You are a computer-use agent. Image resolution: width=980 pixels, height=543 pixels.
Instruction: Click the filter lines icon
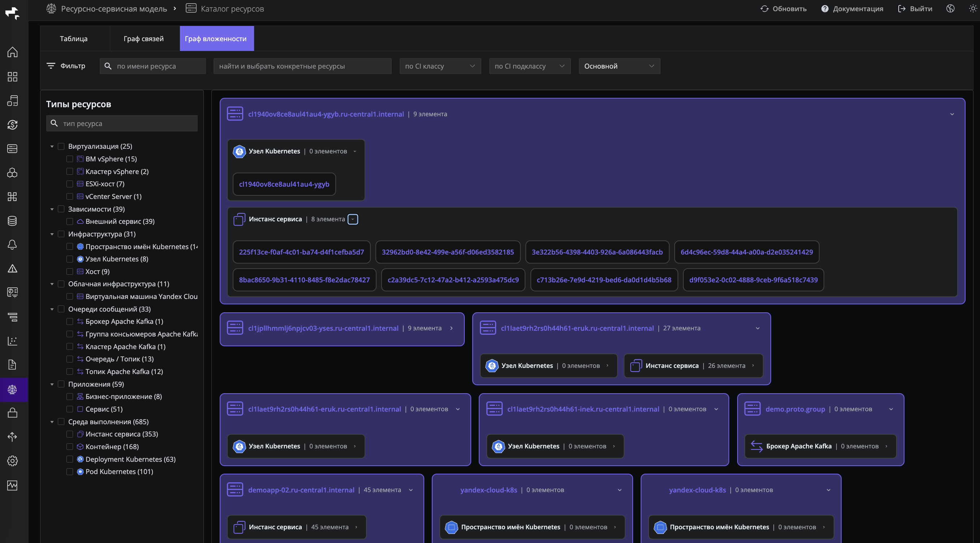[51, 66]
